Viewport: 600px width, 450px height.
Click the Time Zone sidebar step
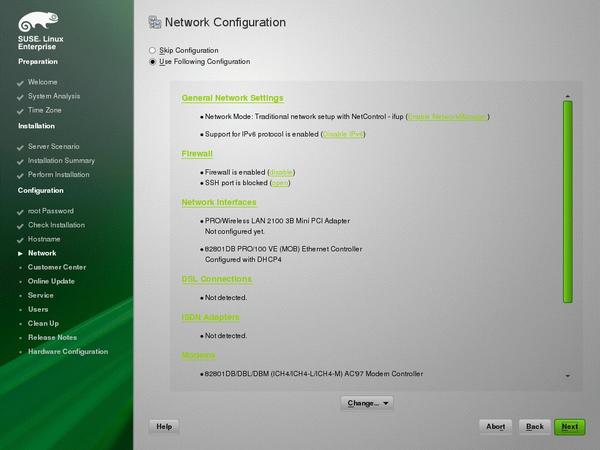[44, 110]
